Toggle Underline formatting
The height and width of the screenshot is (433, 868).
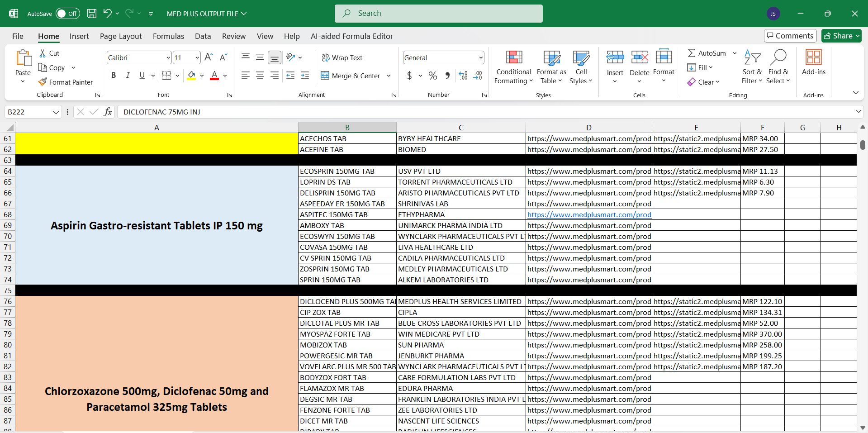pos(142,76)
